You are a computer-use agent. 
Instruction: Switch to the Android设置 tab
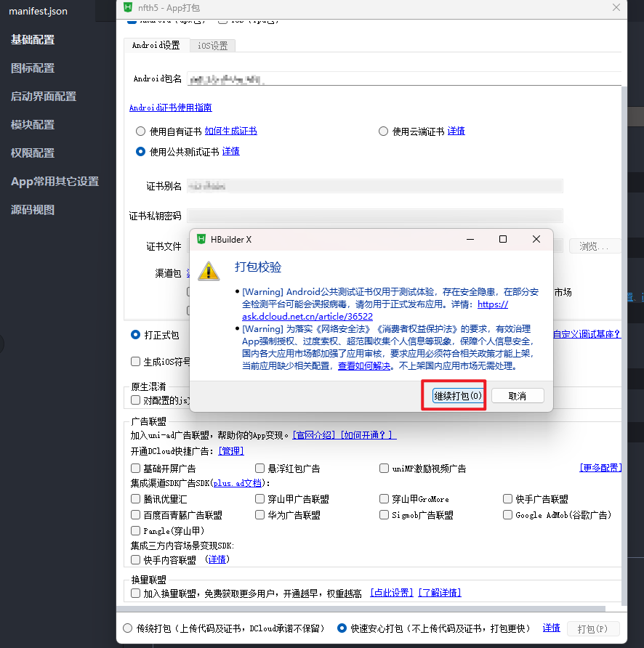(156, 45)
